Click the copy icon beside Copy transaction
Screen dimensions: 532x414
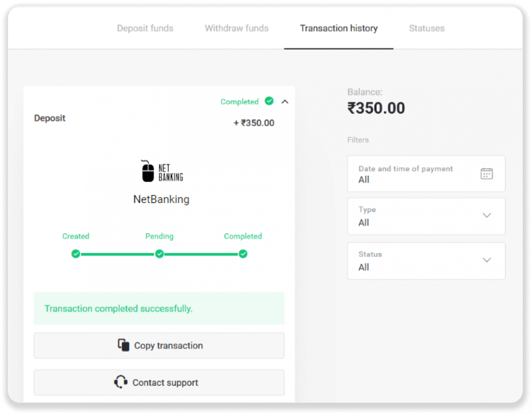[x=124, y=345]
